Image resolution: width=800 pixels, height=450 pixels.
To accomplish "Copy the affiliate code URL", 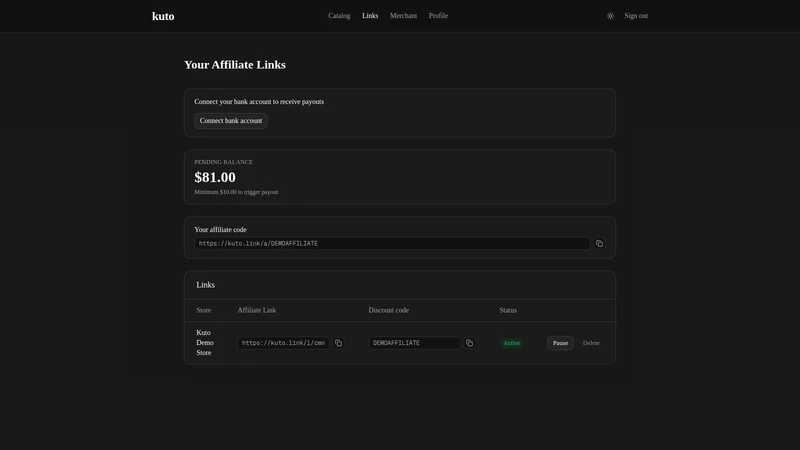I will click(599, 244).
